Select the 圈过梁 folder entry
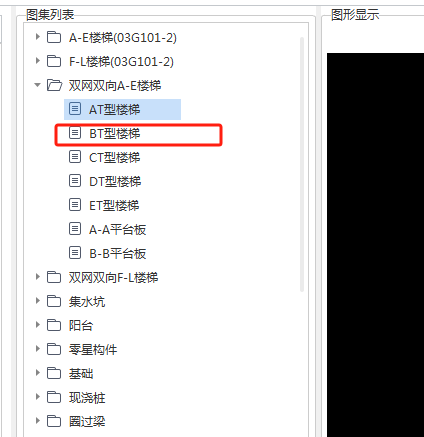The image size is (424, 437). tap(76, 421)
